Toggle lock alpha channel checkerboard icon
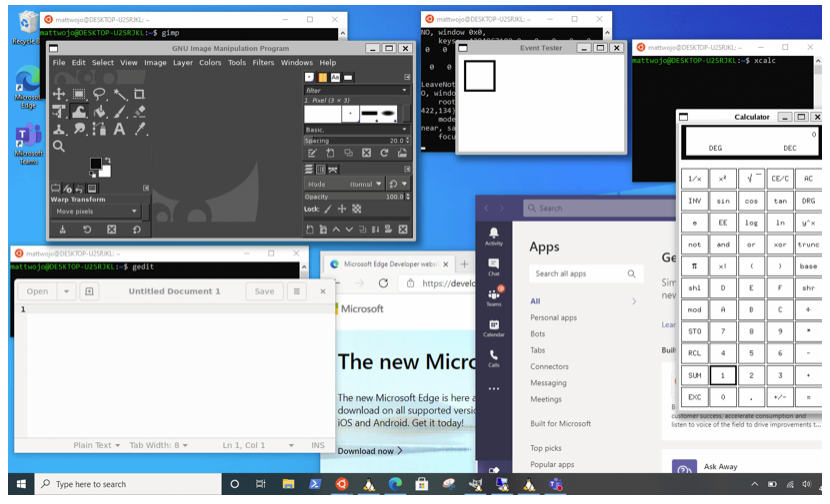The image size is (830, 504). point(357,209)
